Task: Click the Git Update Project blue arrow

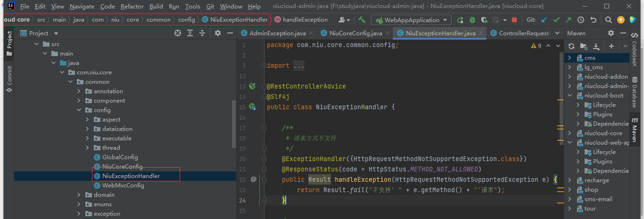Action: click(x=544, y=20)
